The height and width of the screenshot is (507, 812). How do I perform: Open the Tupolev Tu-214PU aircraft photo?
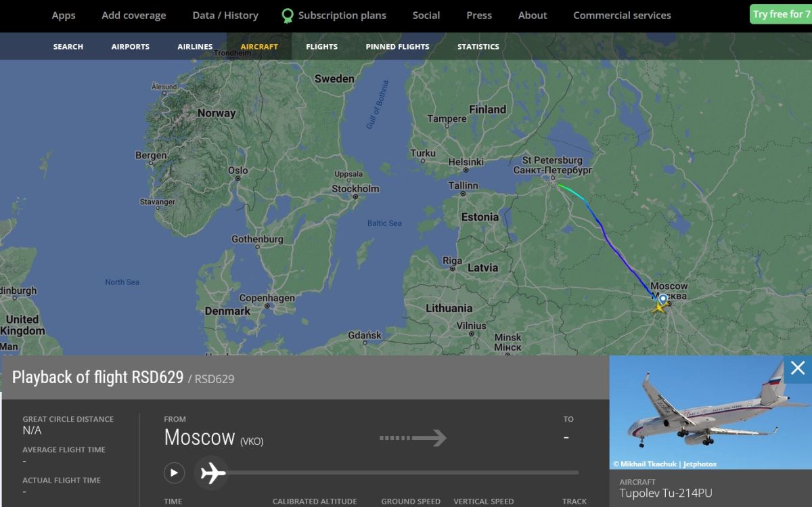coord(710,412)
